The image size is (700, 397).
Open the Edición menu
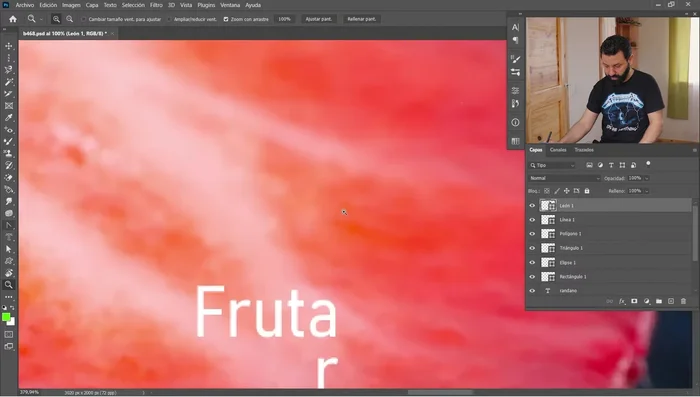click(x=48, y=5)
